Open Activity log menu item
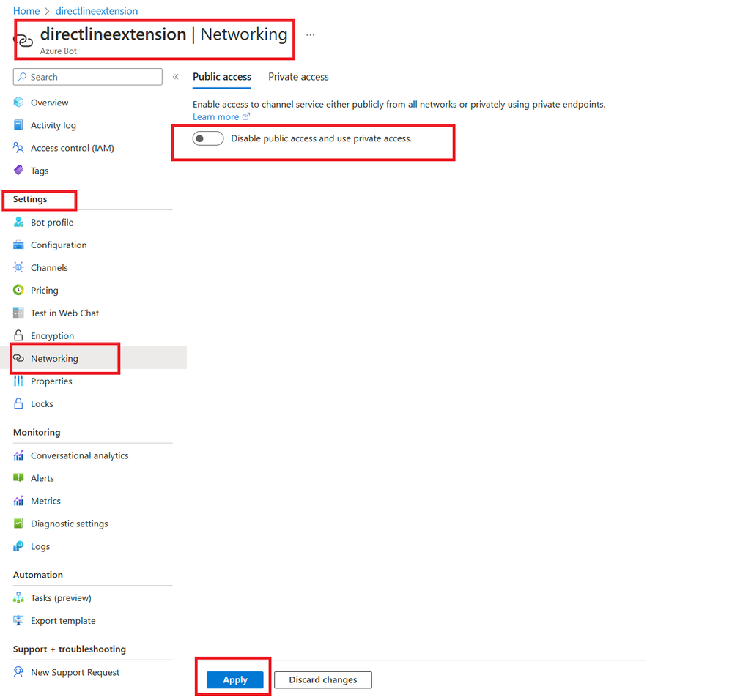The height and width of the screenshot is (700, 732). coord(53,125)
